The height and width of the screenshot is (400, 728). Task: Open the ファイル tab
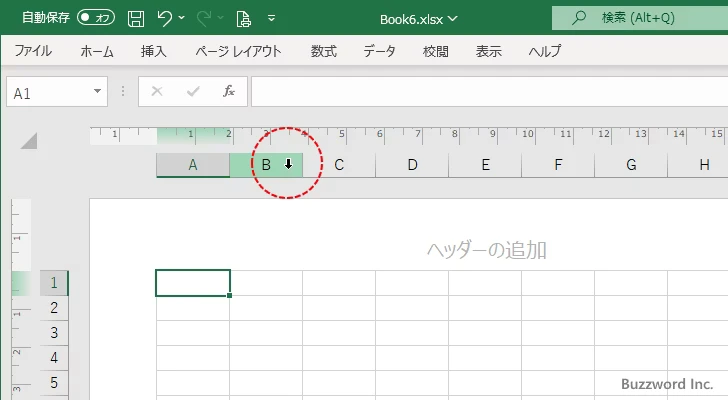[x=33, y=51]
